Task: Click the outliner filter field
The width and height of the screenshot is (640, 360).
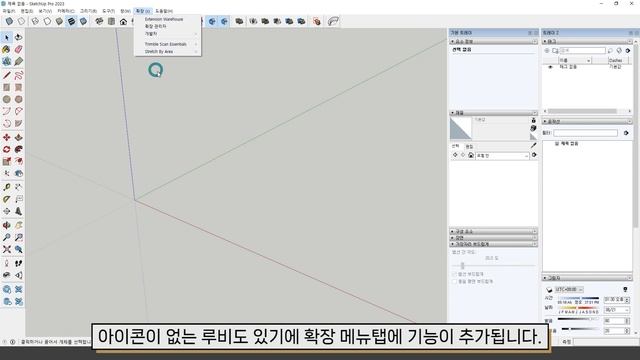Action: coord(586,133)
